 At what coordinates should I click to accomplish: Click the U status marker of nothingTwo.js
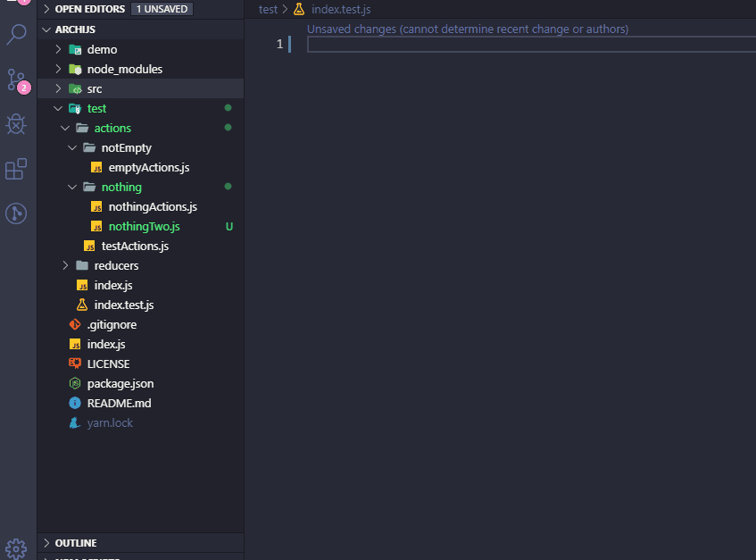229,226
